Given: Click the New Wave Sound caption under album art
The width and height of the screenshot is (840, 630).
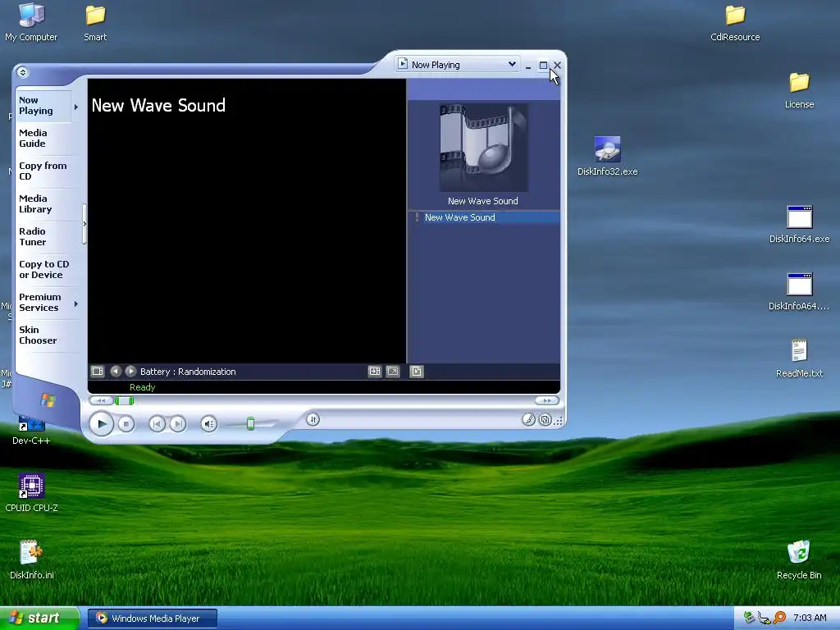Looking at the screenshot, I should (x=482, y=201).
